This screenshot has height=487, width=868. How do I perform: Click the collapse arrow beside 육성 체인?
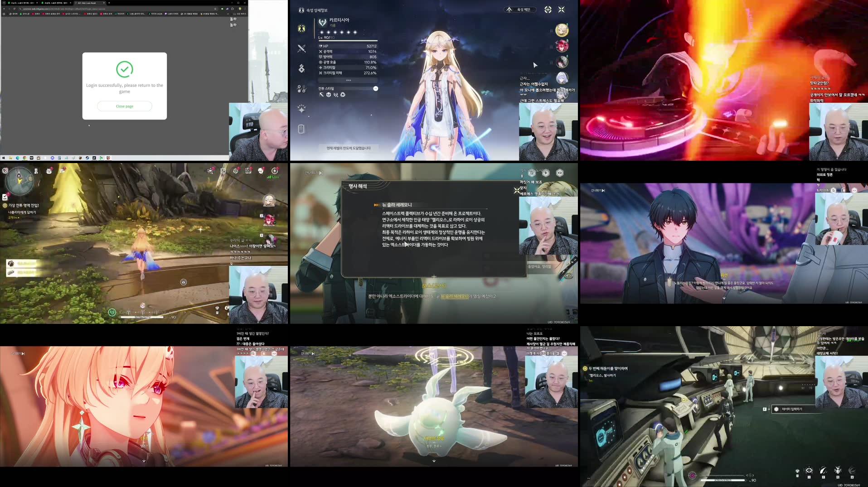click(509, 10)
